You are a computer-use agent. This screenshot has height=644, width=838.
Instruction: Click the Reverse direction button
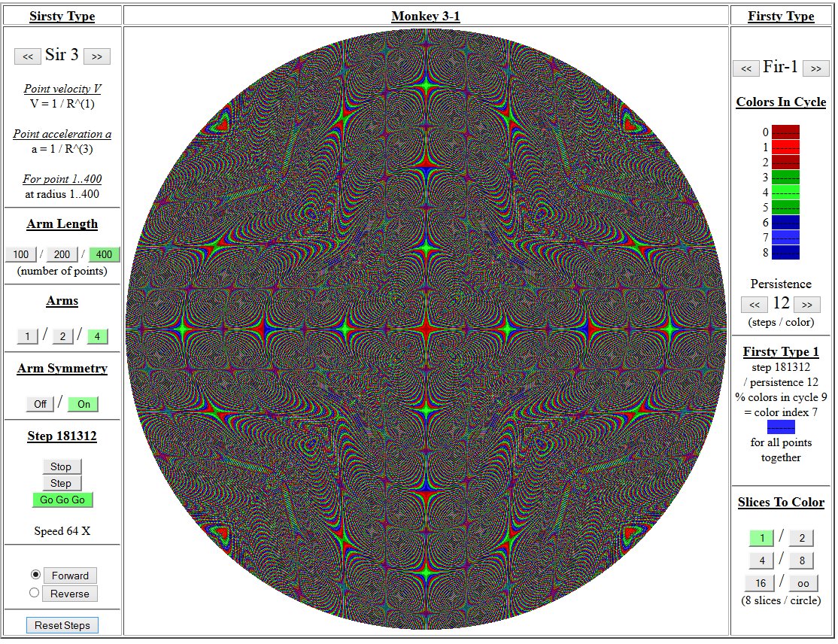tap(69, 594)
